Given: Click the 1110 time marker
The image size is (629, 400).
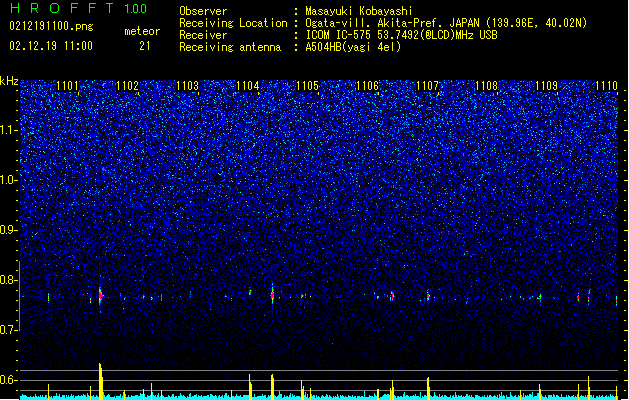Looking at the screenshot, I should (x=607, y=86).
